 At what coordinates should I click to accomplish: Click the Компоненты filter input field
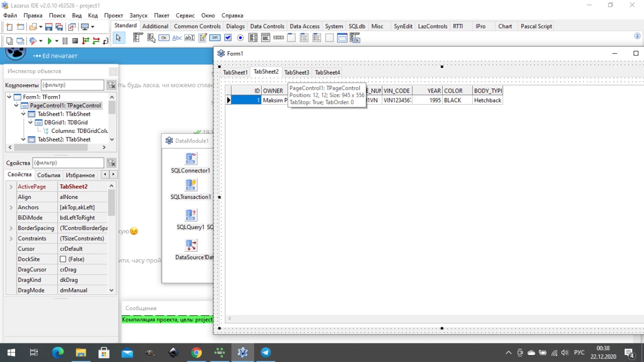[x=72, y=85]
